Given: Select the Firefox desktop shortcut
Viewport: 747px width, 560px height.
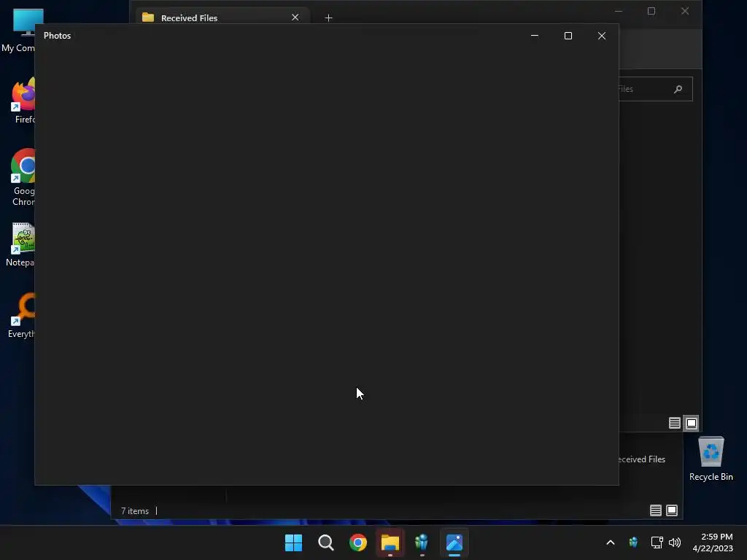Looking at the screenshot, I should (x=23, y=101).
